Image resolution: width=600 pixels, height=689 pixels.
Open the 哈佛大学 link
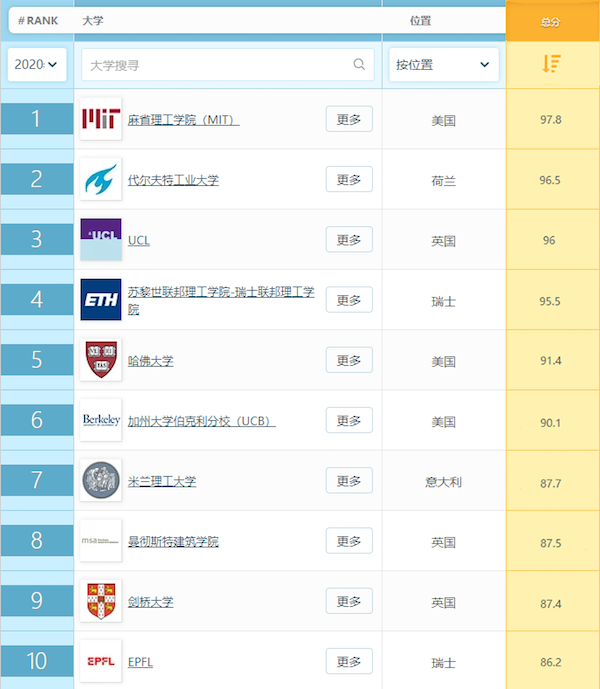[x=150, y=361]
